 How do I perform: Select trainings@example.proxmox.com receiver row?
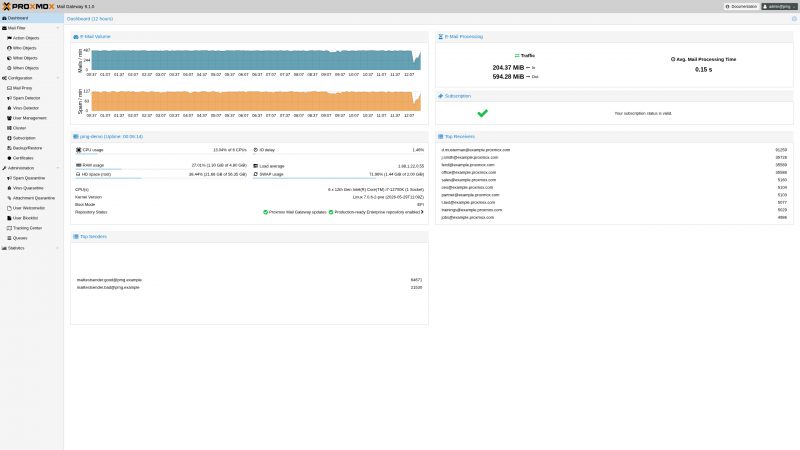(x=614, y=210)
